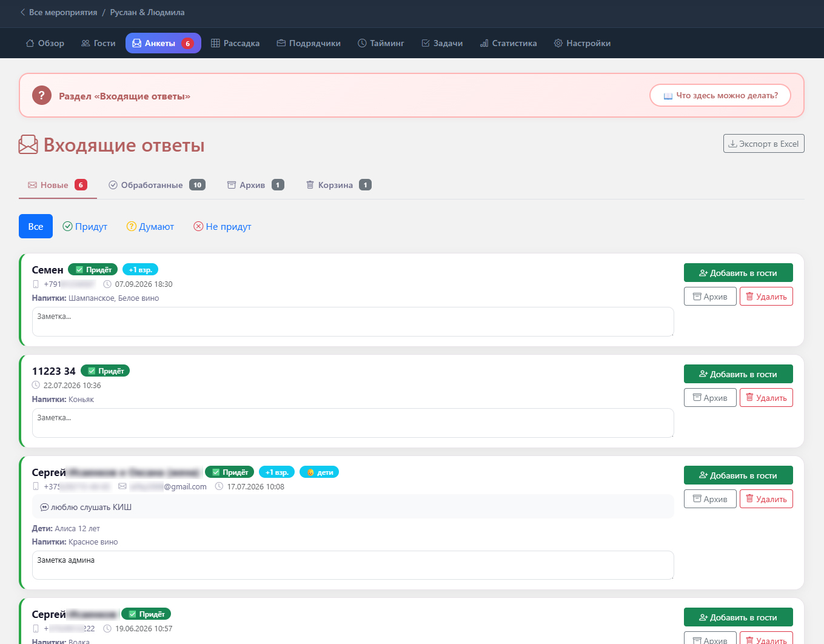Viewport: 824px width, 644px height.
Task: Delete the 11223 34 response
Action: coord(766,398)
